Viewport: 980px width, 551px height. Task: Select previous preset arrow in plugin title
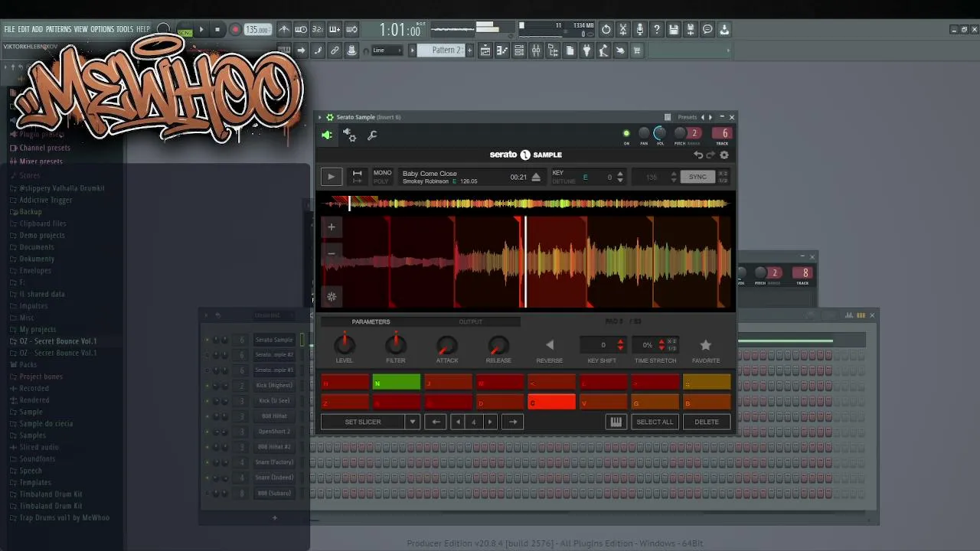click(x=703, y=117)
